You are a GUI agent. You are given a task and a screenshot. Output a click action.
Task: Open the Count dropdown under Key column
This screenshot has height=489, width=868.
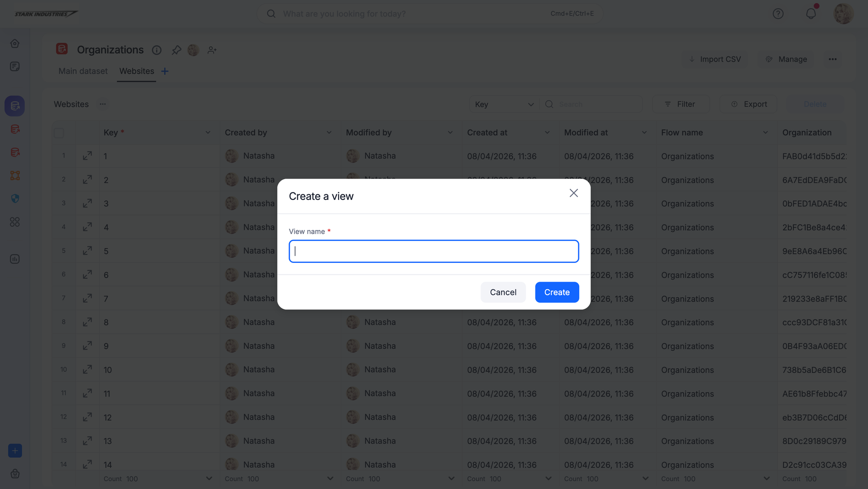(x=208, y=478)
